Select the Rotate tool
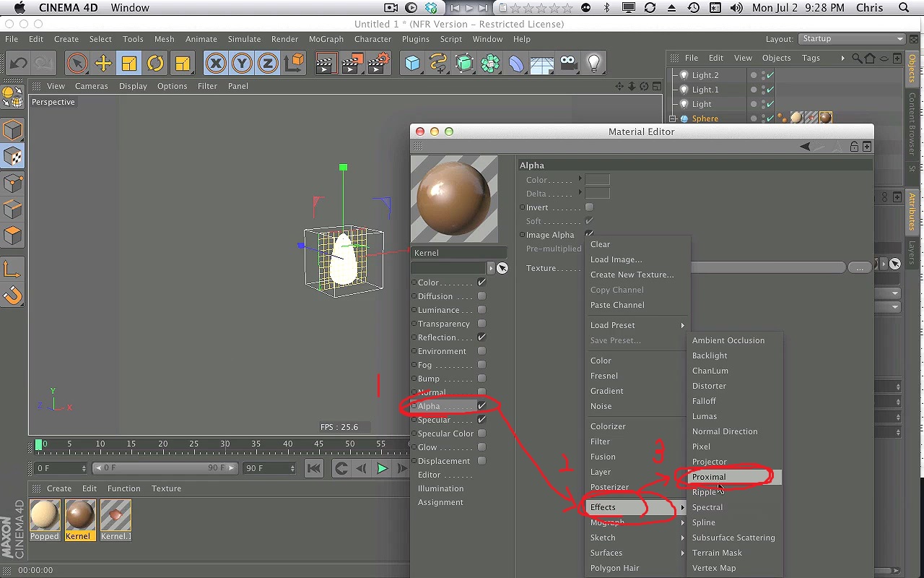Viewport: 924px width, 578px height. [x=155, y=64]
